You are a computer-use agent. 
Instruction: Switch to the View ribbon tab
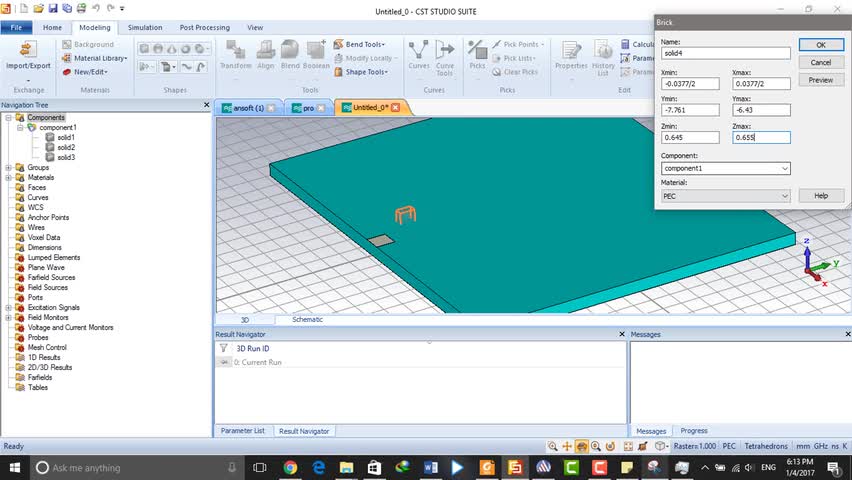(255, 27)
